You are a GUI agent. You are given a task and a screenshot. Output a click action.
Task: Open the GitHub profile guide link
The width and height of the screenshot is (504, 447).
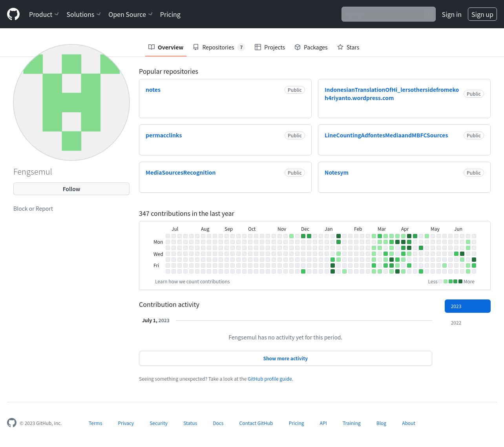pyautogui.click(x=270, y=379)
